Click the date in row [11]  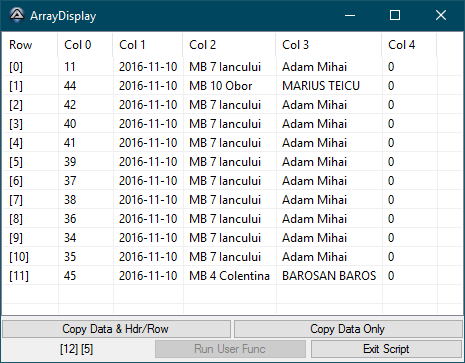(148, 276)
